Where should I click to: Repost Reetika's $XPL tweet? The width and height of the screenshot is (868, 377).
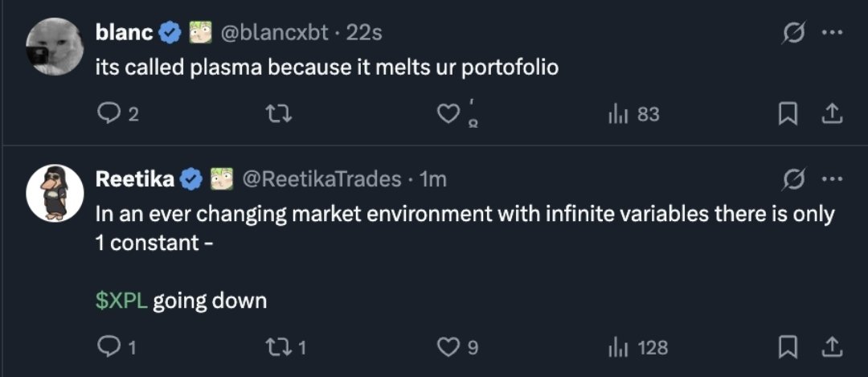coord(276,347)
